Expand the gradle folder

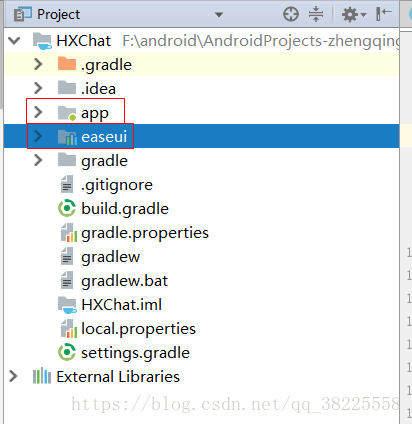pos(38,160)
